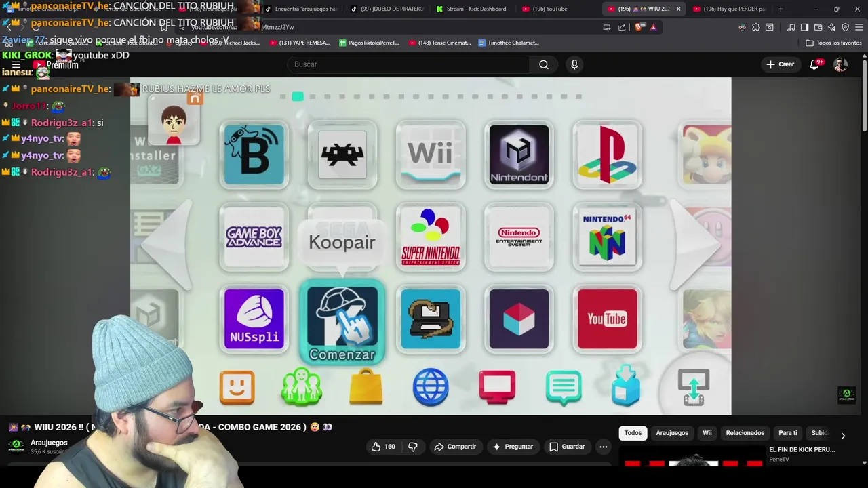Open the Tense Cinemat... bookmark

click(439, 43)
